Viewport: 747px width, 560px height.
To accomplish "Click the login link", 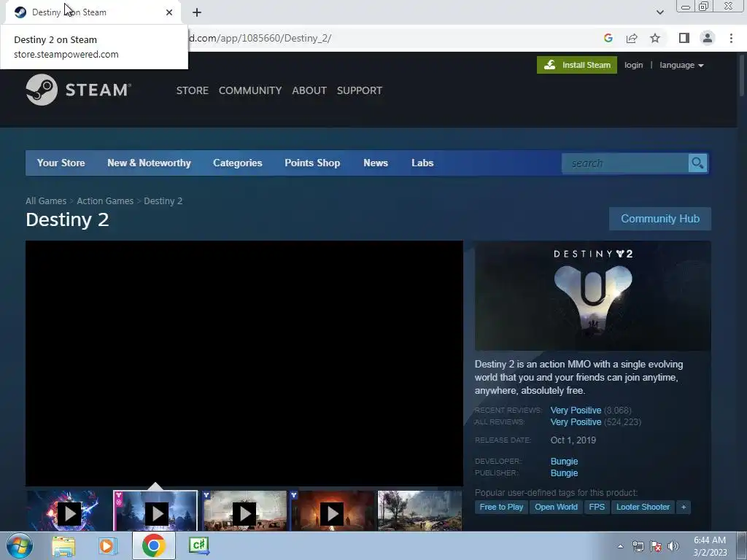I will click(634, 65).
